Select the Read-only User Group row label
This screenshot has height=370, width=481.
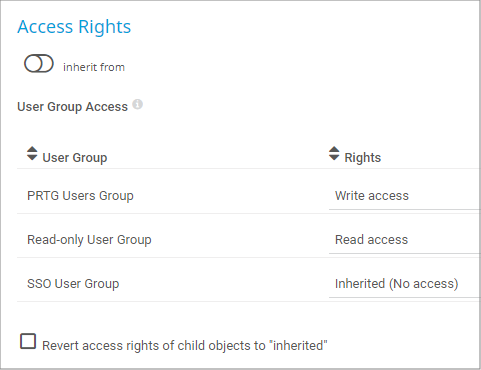click(89, 240)
